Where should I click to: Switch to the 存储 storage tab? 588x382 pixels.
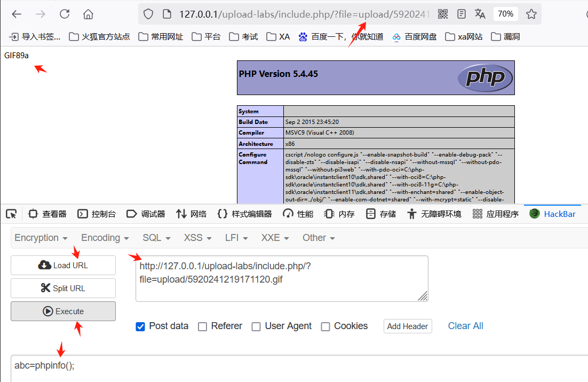pyautogui.click(x=380, y=214)
